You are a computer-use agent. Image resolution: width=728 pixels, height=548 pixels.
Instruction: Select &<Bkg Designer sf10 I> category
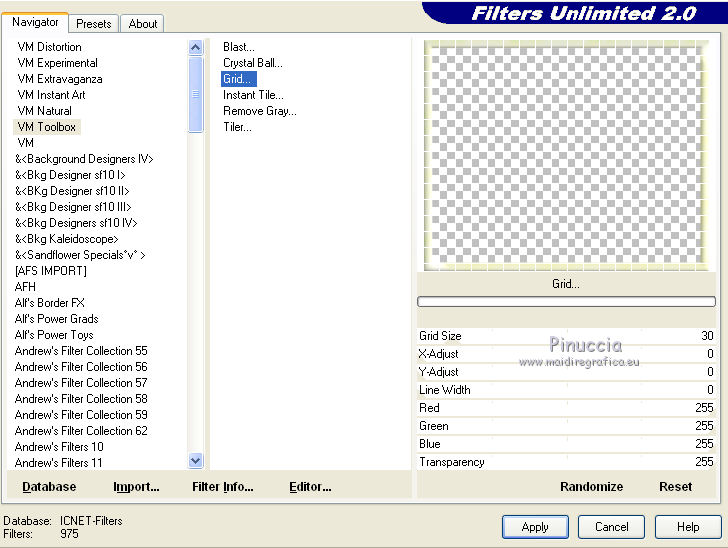70,175
